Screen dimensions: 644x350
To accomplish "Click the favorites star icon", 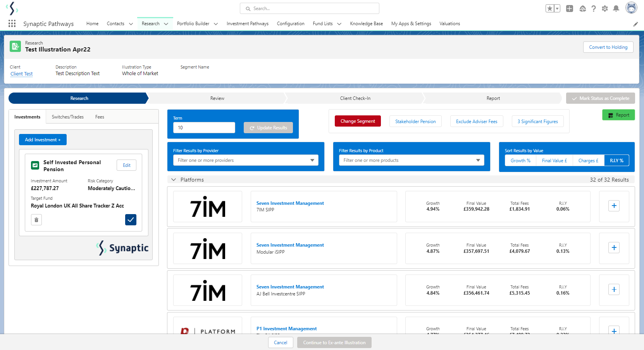I will tap(549, 9).
